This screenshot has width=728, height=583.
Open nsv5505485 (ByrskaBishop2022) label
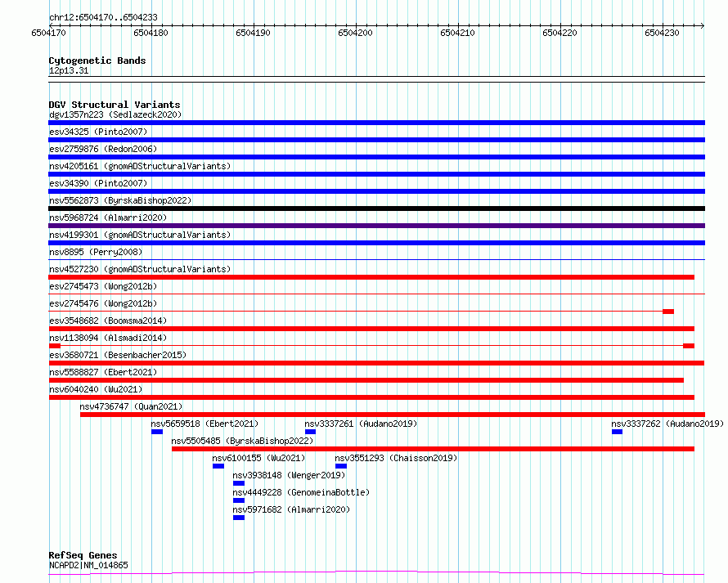(x=242, y=441)
